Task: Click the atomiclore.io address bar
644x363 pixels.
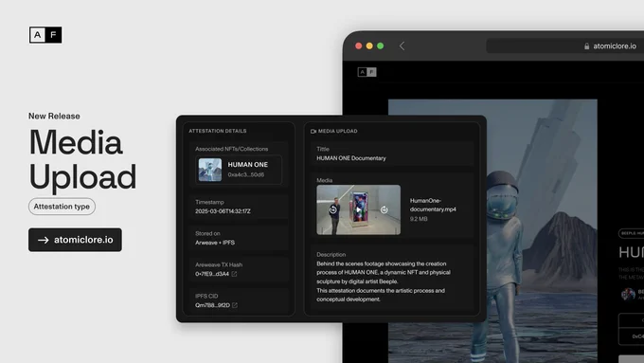Action: [564, 46]
